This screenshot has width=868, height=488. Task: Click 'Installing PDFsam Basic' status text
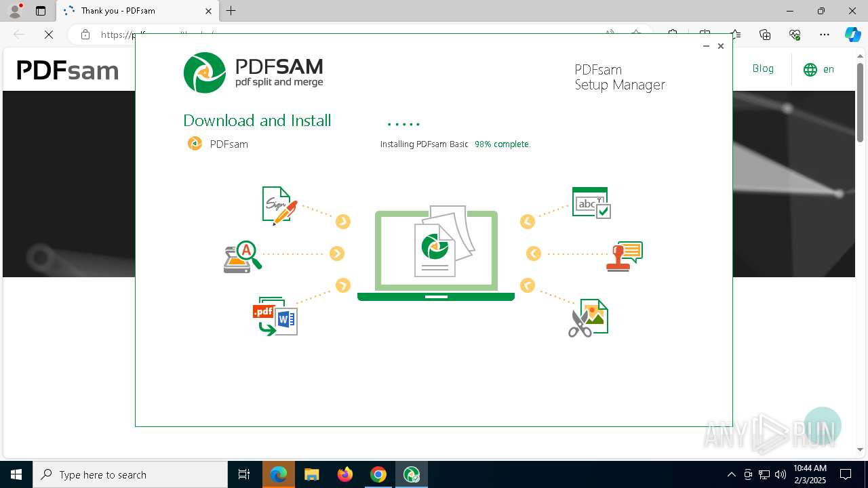coord(424,144)
